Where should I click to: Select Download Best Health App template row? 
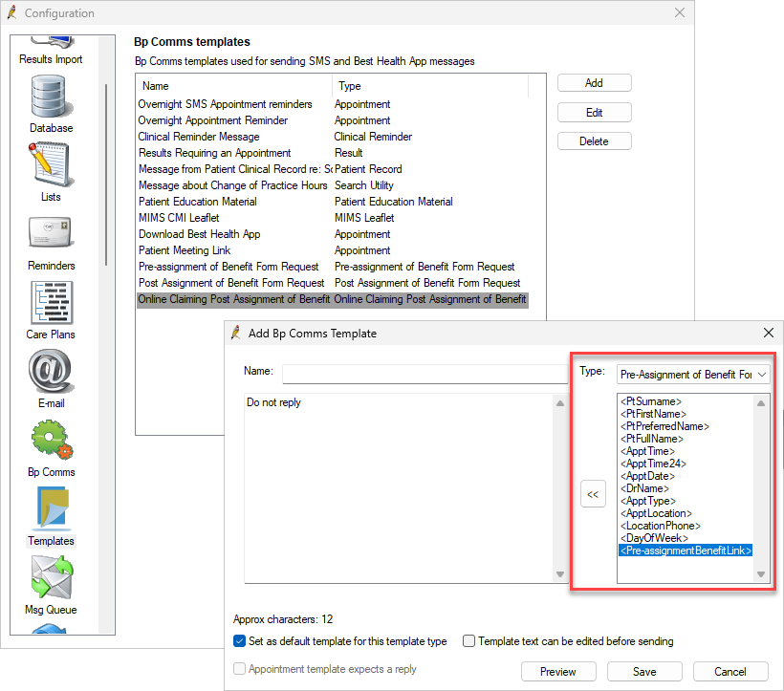tap(333, 234)
